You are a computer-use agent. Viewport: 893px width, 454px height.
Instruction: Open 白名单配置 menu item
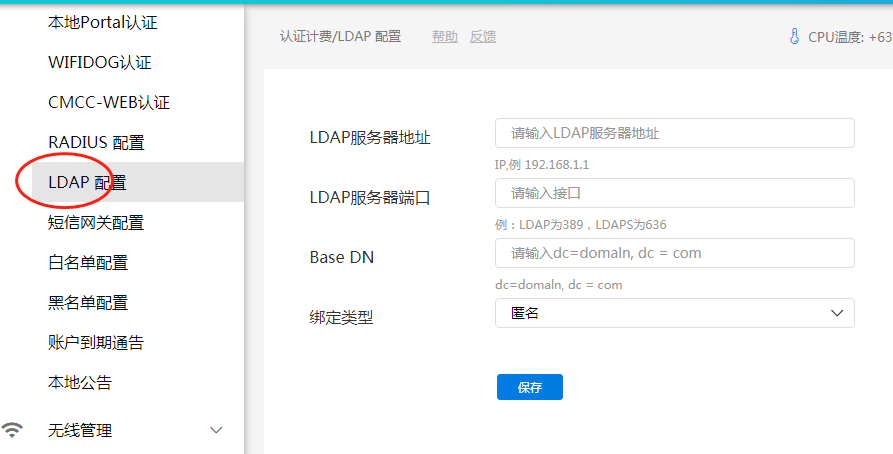(88, 262)
